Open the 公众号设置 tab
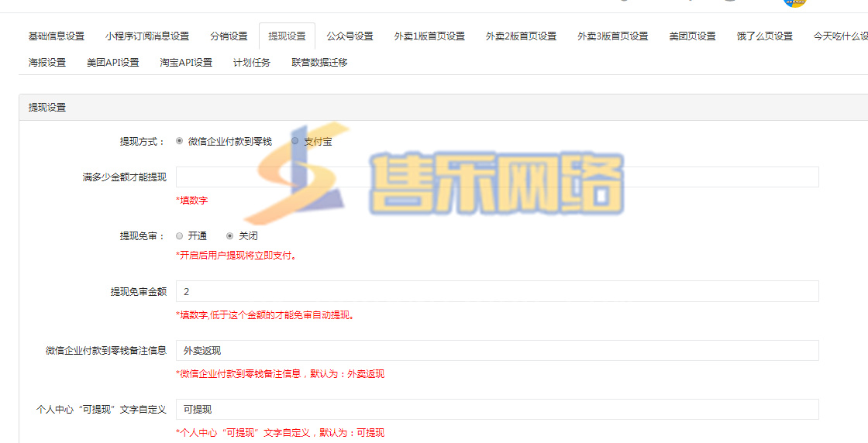This screenshot has height=443, width=868. [350, 36]
